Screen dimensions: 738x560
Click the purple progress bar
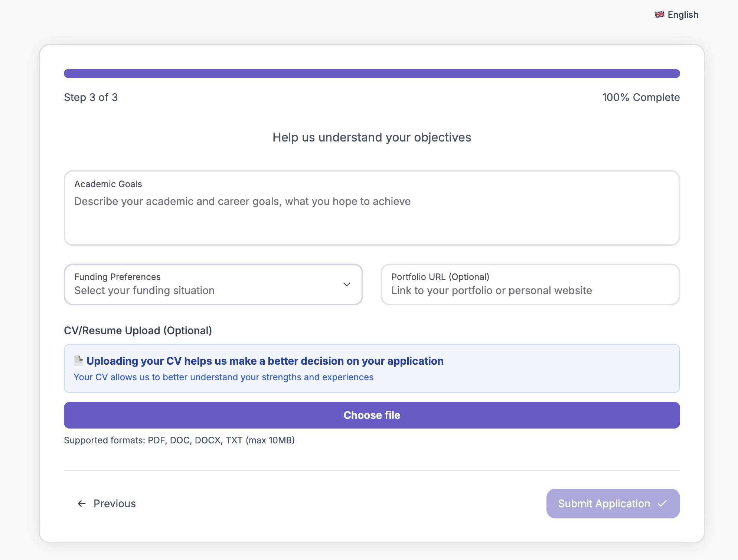point(372,73)
